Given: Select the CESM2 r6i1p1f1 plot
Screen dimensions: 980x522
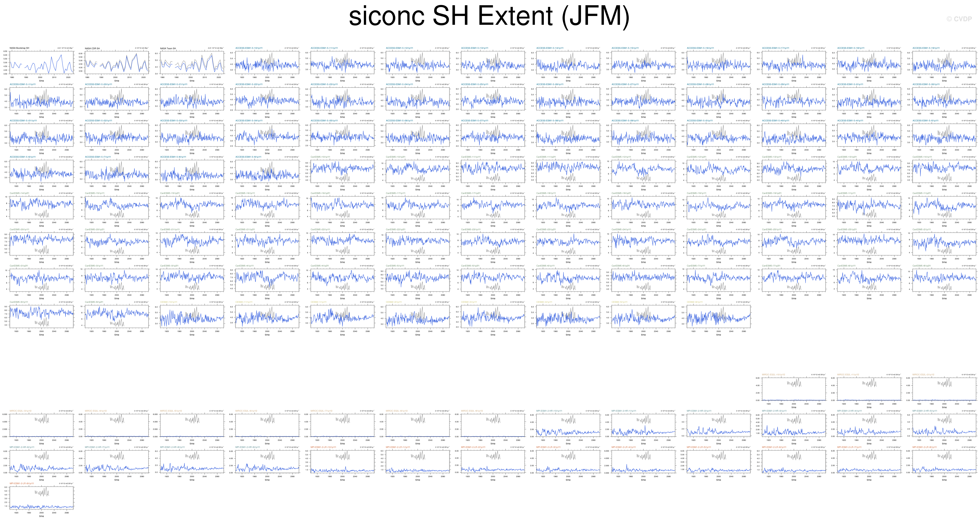Looking at the screenshot, I should click(x=719, y=316).
